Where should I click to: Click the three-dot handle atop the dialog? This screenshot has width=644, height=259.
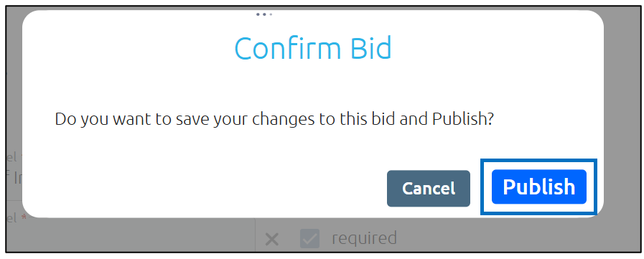264,14
